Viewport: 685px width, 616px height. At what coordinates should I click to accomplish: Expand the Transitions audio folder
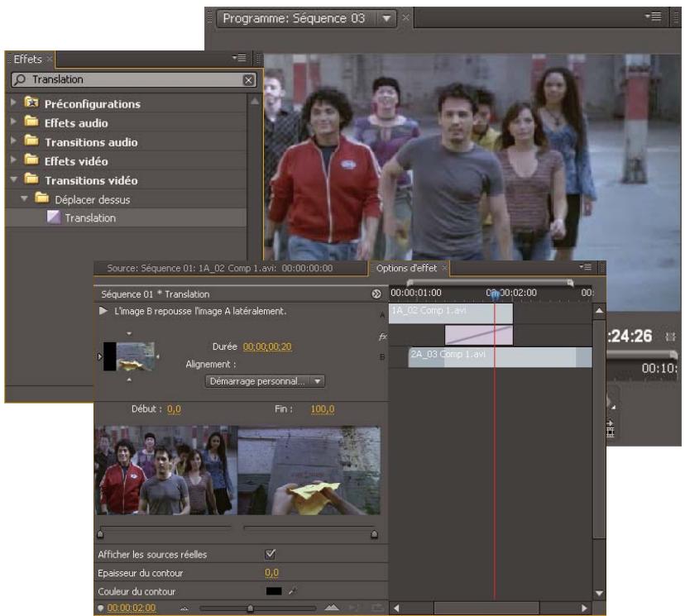pyautogui.click(x=13, y=141)
